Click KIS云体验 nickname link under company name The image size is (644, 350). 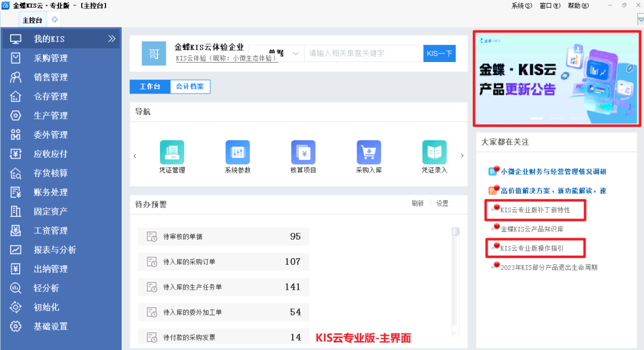pos(227,58)
